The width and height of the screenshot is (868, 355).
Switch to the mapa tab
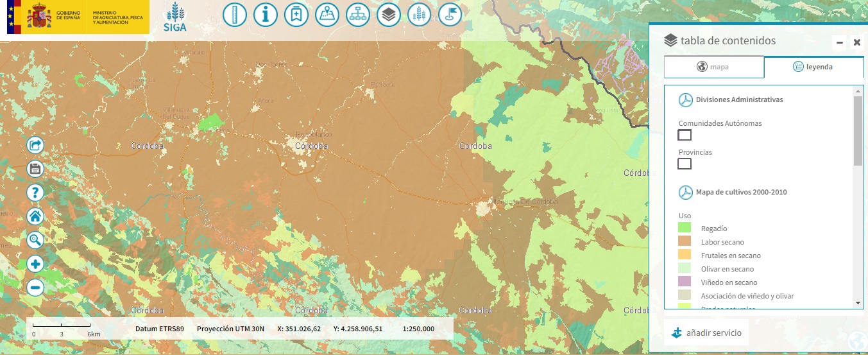click(x=713, y=67)
